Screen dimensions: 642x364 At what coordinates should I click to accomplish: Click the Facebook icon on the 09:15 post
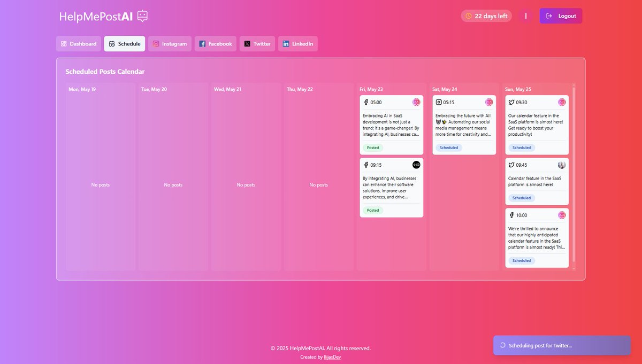(366, 165)
